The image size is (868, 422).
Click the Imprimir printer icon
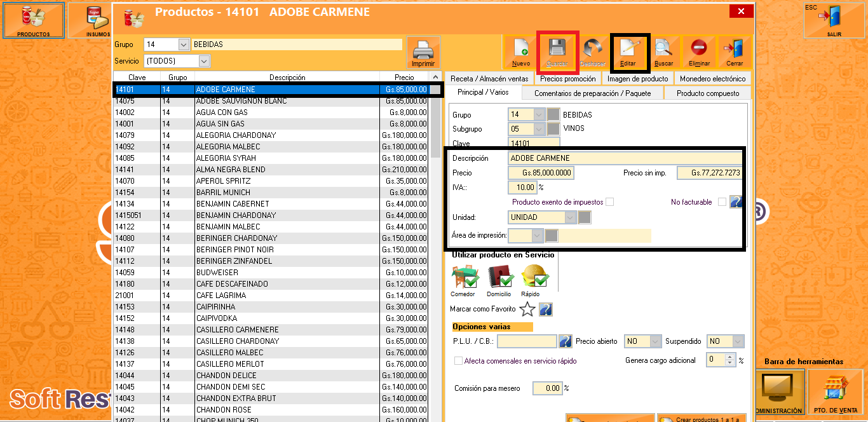click(x=423, y=53)
